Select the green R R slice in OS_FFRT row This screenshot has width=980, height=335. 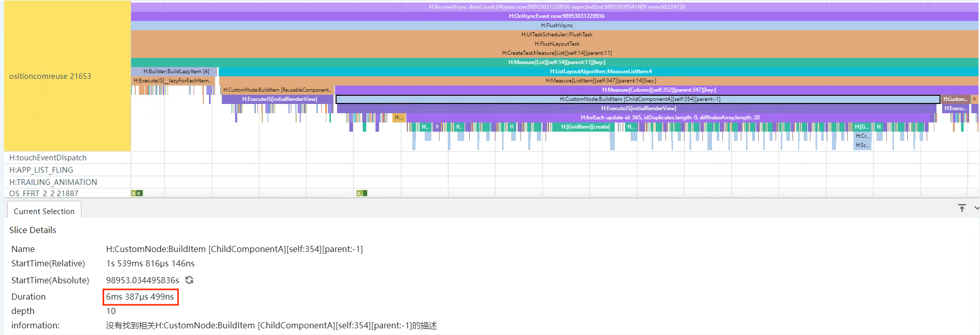point(137,193)
